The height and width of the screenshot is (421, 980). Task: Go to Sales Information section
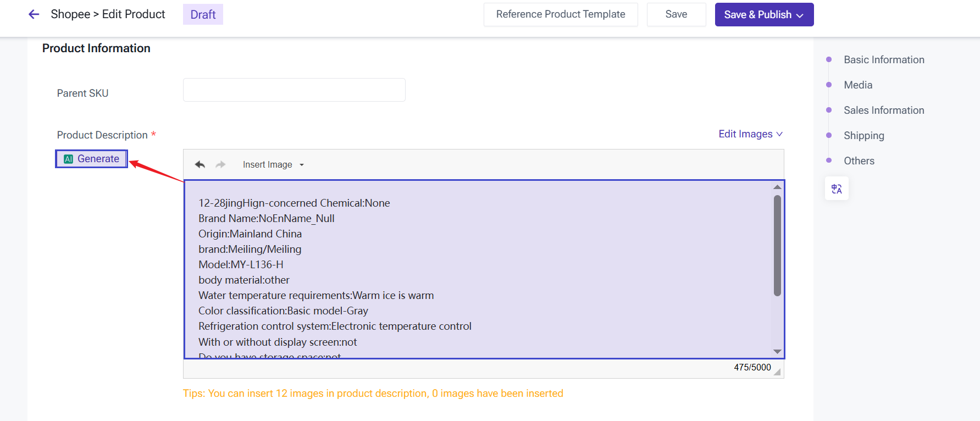pyautogui.click(x=884, y=110)
